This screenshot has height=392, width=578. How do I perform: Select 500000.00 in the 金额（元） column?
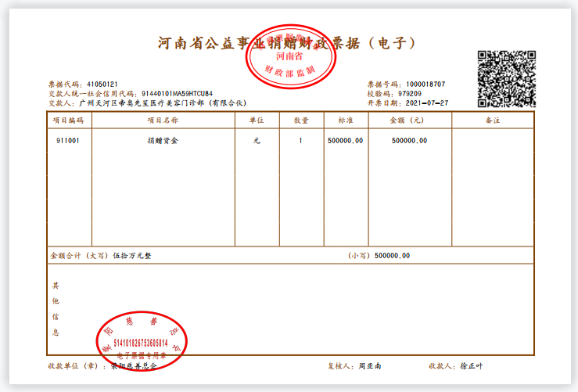[x=410, y=141]
